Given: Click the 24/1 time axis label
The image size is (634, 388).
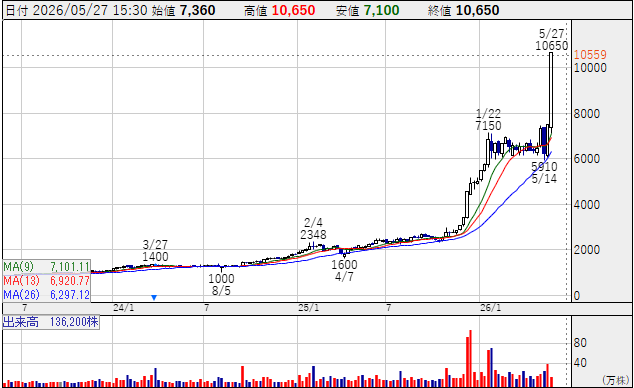Looking at the screenshot, I should pyautogui.click(x=124, y=308).
